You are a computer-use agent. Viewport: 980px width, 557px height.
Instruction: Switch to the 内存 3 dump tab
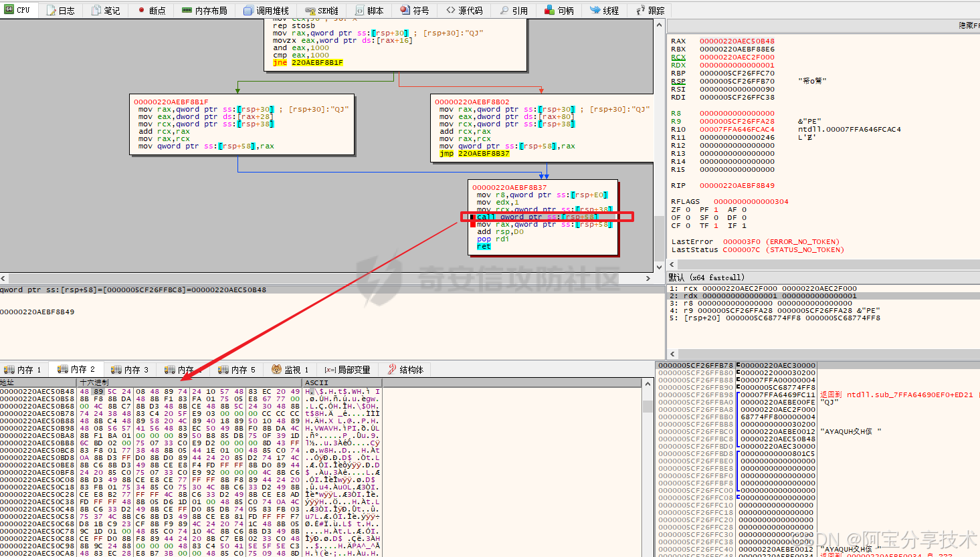click(x=130, y=369)
